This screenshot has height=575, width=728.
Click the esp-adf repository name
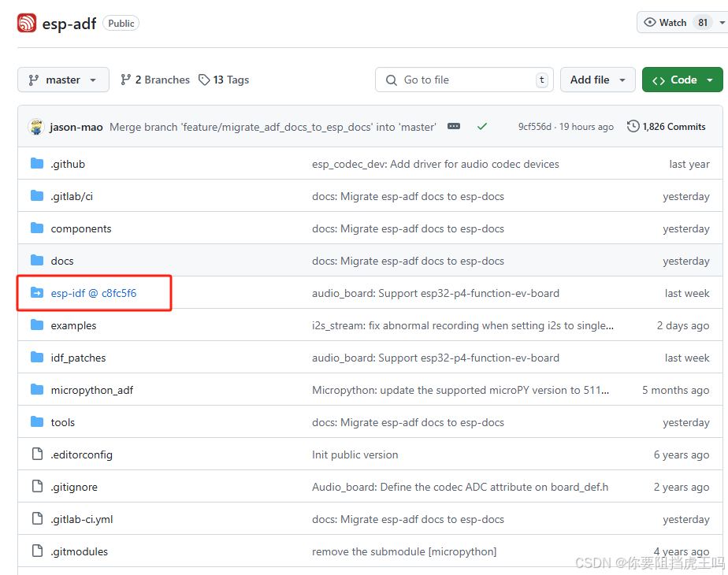click(x=69, y=23)
